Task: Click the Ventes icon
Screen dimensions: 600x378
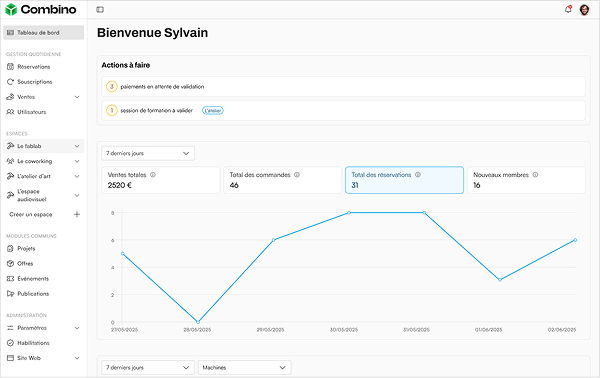Action: 10,97
